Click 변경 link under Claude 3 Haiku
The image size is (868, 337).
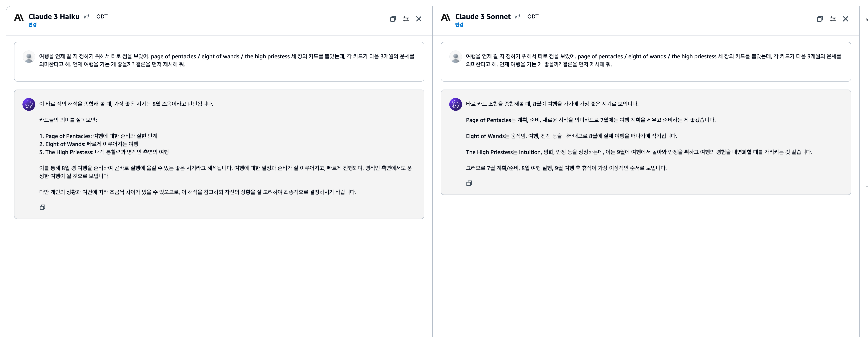point(32,25)
